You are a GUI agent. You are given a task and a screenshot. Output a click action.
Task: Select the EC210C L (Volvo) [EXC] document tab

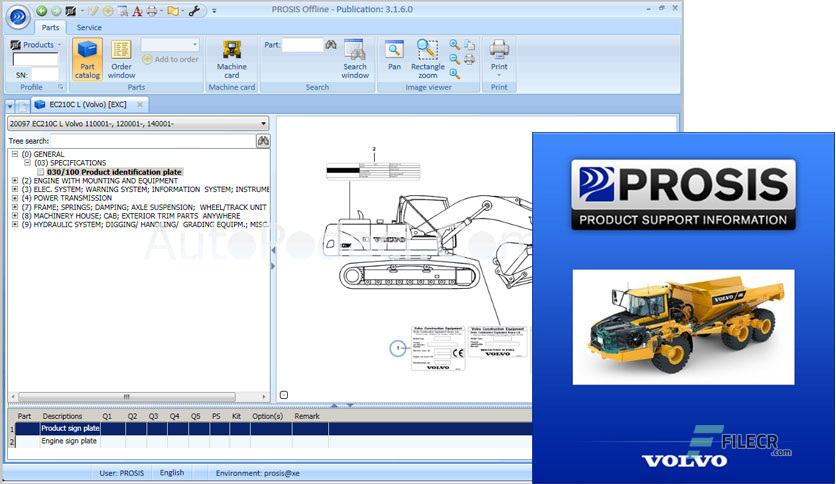point(90,104)
